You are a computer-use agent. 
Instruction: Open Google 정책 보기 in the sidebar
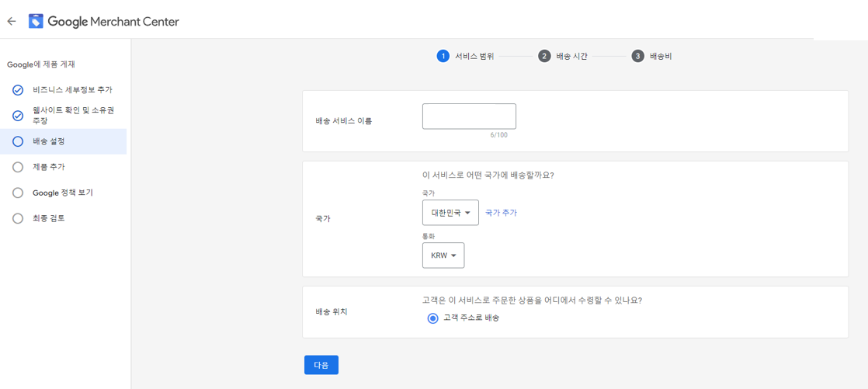point(63,193)
